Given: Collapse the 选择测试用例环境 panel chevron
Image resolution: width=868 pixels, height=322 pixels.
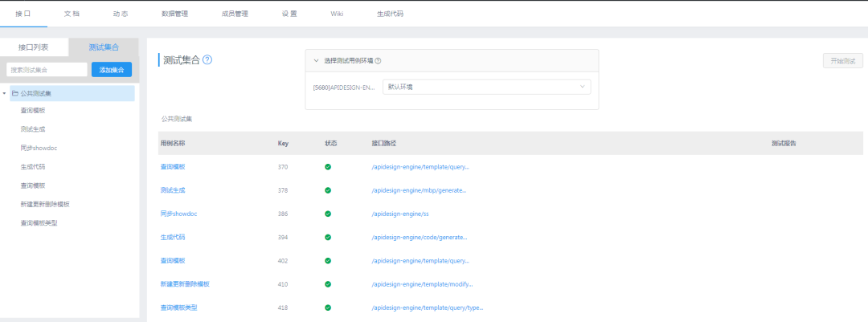Looking at the screenshot, I should click(316, 61).
